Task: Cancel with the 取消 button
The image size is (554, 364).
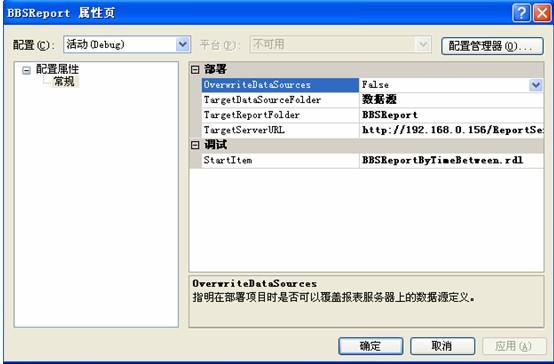Action: click(x=442, y=346)
